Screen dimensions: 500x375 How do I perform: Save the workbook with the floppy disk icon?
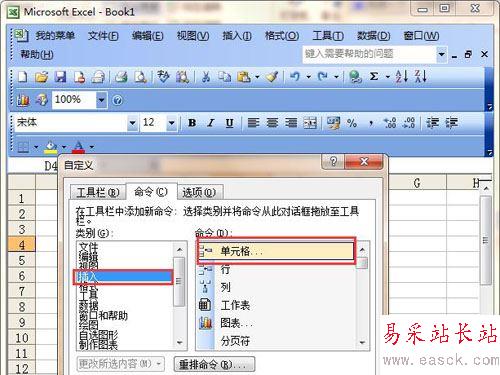click(61, 77)
